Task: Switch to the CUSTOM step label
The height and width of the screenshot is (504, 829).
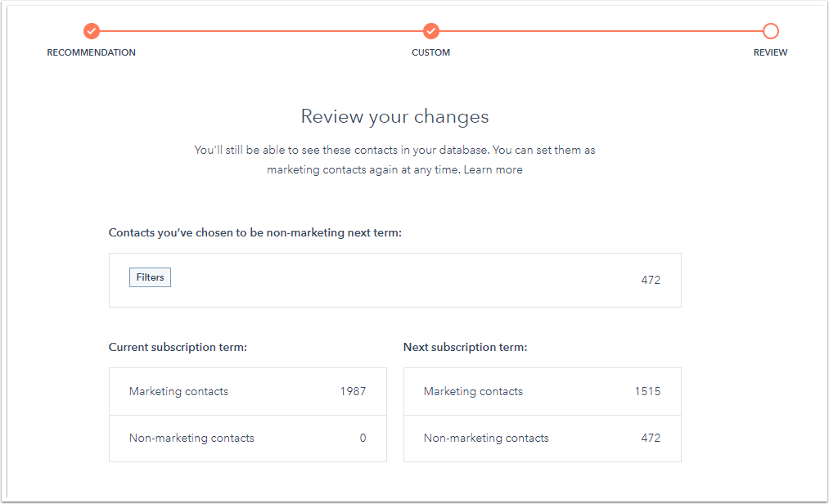Action: tap(431, 52)
